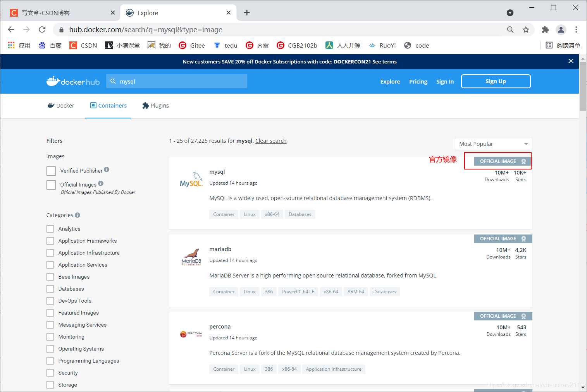Click the Percona logo thumbnail
The image size is (587, 392).
coord(191,334)
